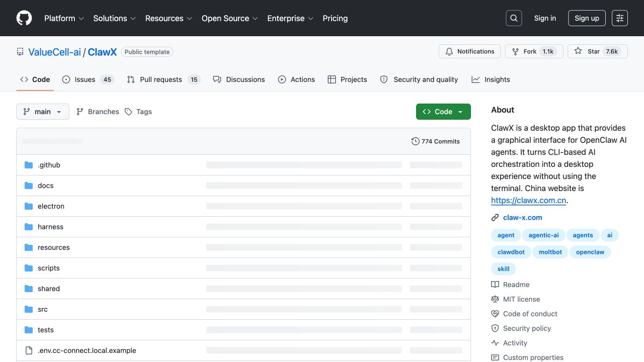Click the harness folder icon

coord(29,227)
